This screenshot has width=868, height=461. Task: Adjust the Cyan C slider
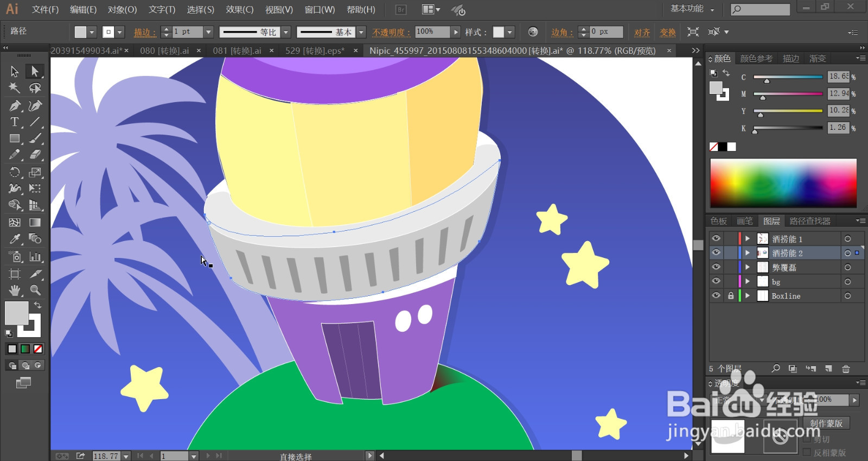coord(767,80)
